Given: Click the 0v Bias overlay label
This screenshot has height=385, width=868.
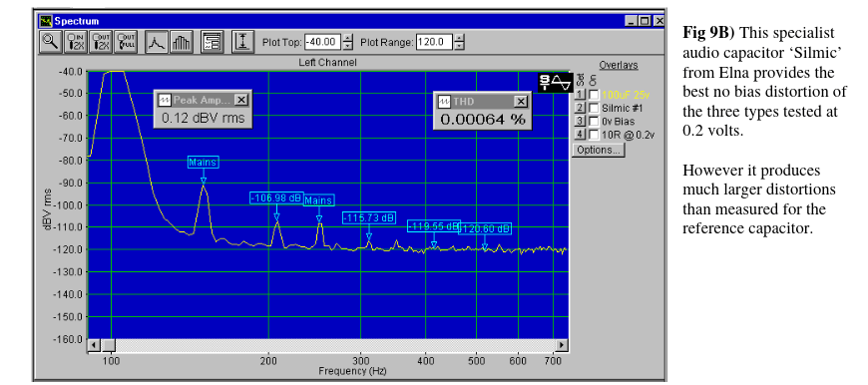Looking at the screenshot, I should [x=618, y=121].
